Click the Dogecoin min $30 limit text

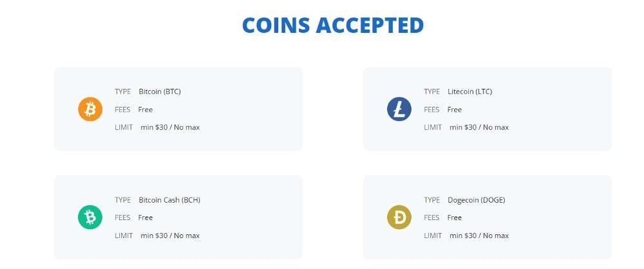(479, 236)
